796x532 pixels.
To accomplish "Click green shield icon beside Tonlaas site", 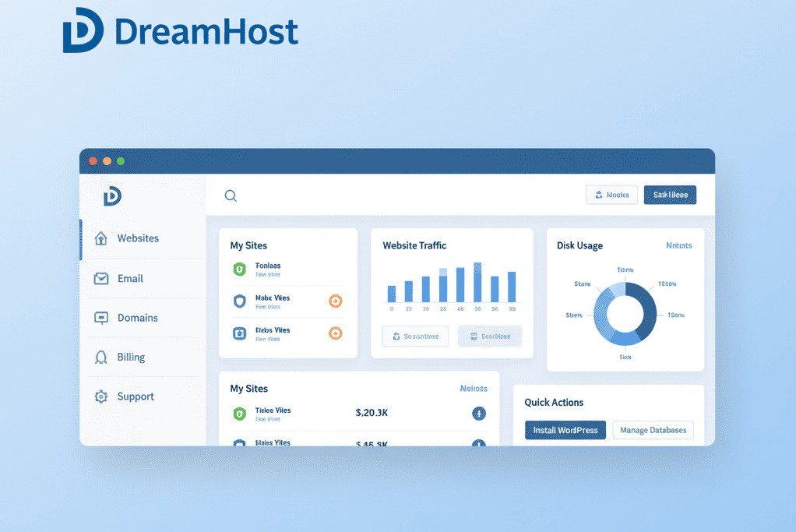I will 240,270.
